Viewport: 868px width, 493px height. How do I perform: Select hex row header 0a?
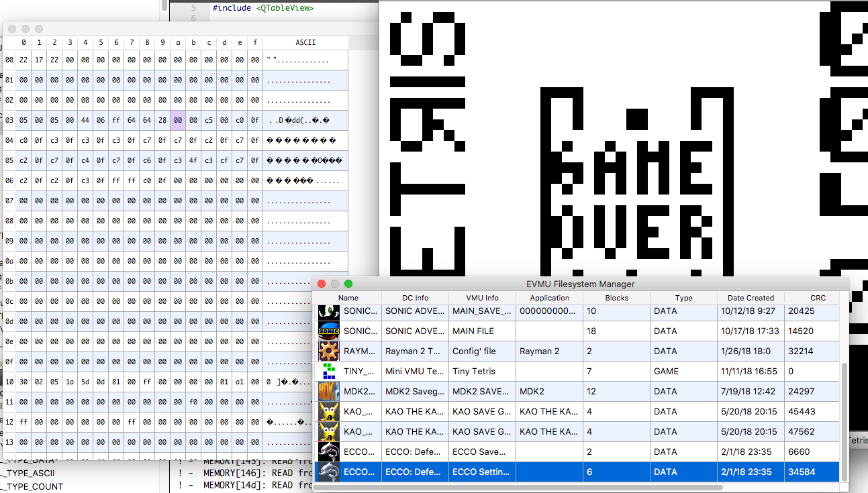click(x=9, y=261)
